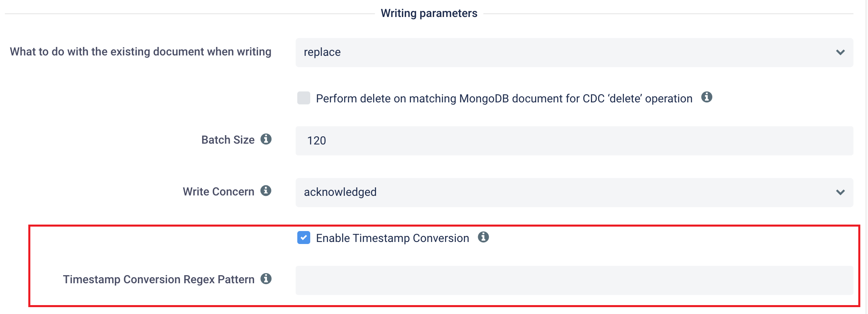The image size is (868, 314).
Task: Show info for Enable Timestamp Conversion
Action: (483, 237)
